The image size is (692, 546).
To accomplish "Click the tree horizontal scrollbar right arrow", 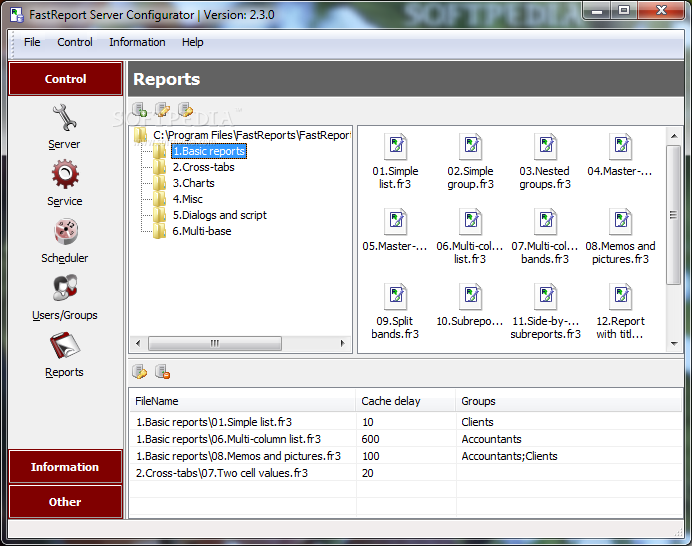I will 342,343.
